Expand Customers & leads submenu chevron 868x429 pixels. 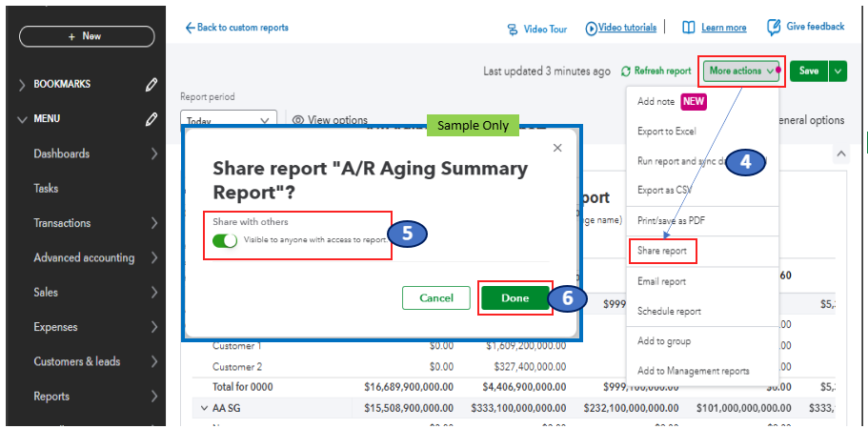[x=154, y=362]
